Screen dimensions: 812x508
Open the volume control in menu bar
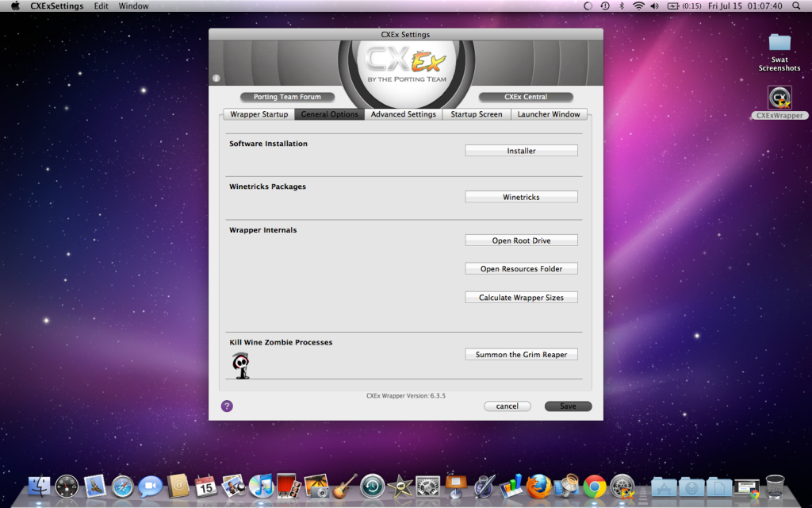pos(655,6)
